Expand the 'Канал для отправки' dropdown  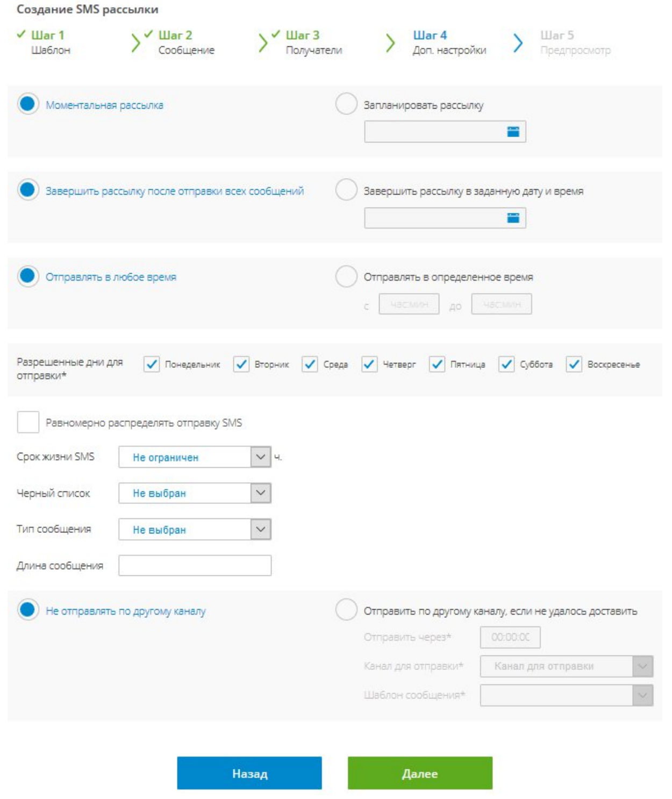coord(642,666)
